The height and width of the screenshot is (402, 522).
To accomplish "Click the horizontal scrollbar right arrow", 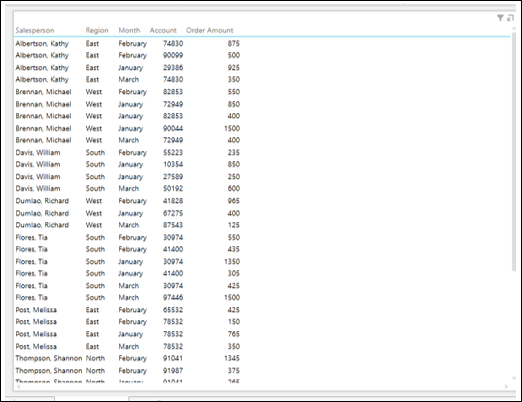I will pos(506,387).
